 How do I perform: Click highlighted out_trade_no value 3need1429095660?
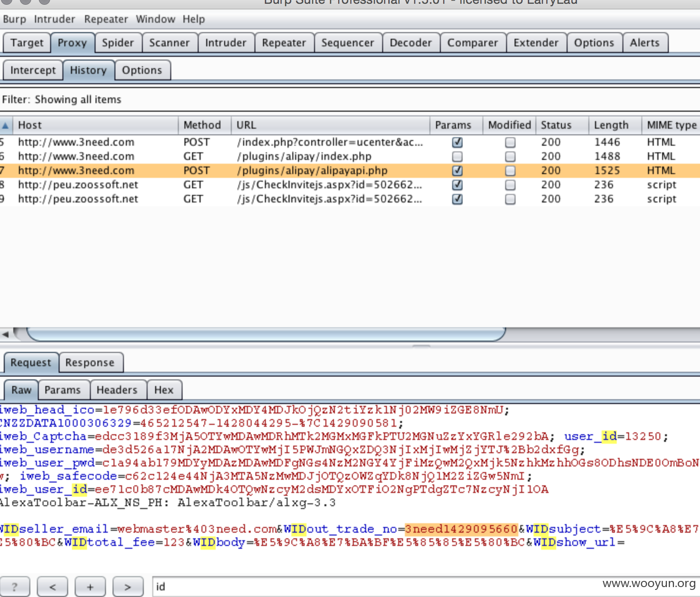(x=461, y=529)
